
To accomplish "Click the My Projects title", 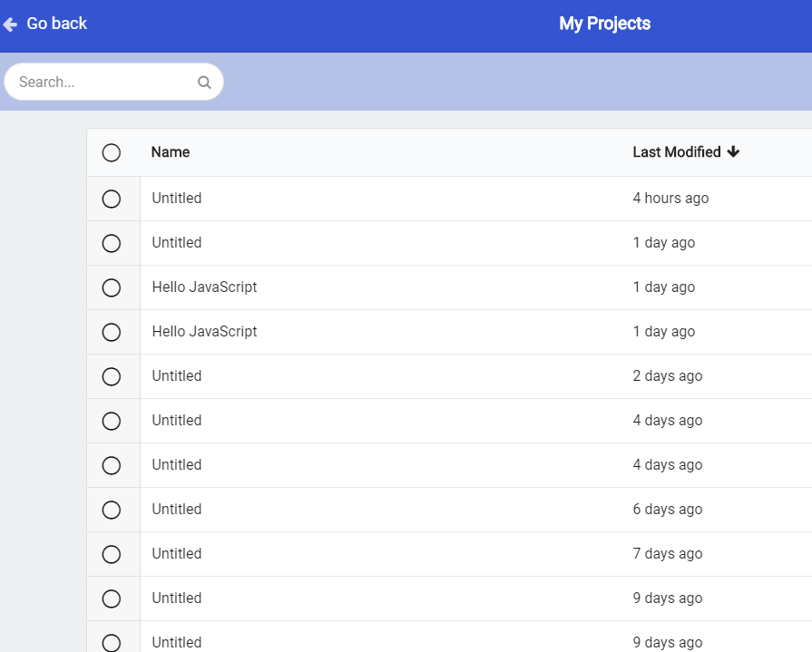I will click(x=604, y=24).
